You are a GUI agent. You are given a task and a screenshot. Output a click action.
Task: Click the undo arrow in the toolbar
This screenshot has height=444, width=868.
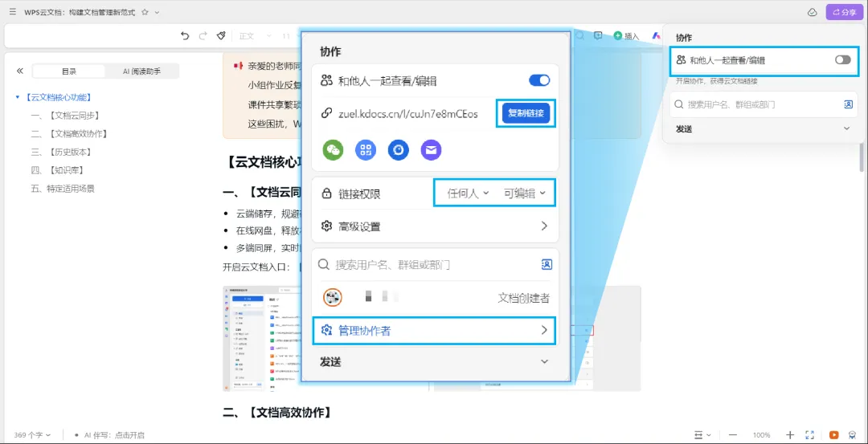[185, 36]
